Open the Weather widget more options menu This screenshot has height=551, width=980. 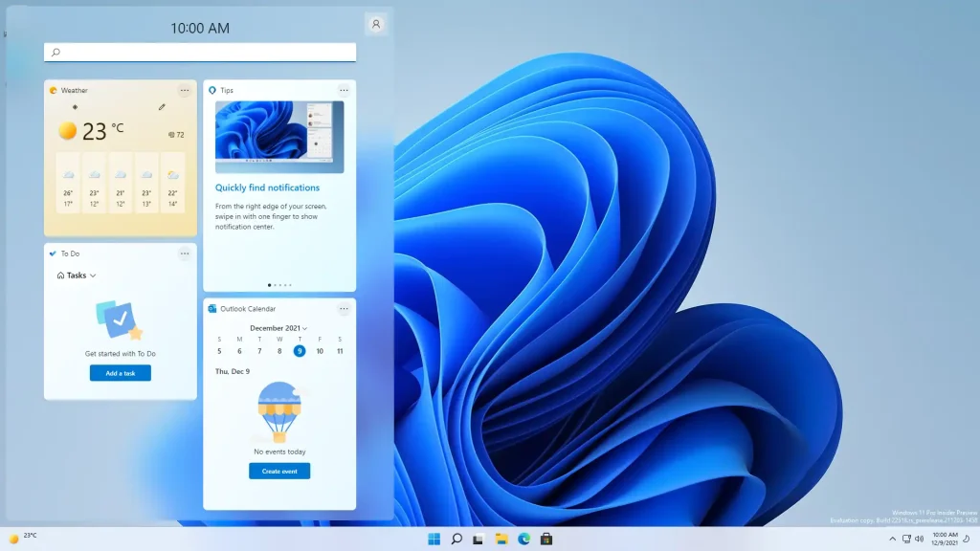[185, 90]
